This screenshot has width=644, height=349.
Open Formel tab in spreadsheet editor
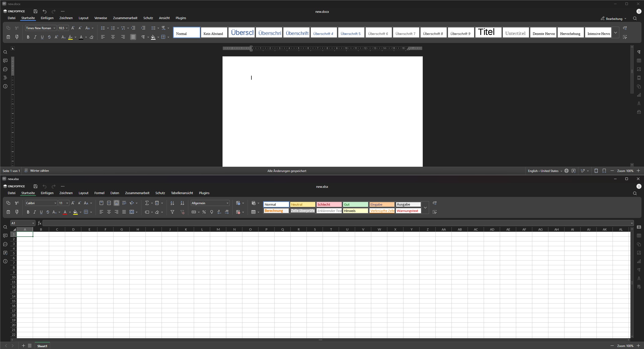pyautogui.click(x=99, y=193)
